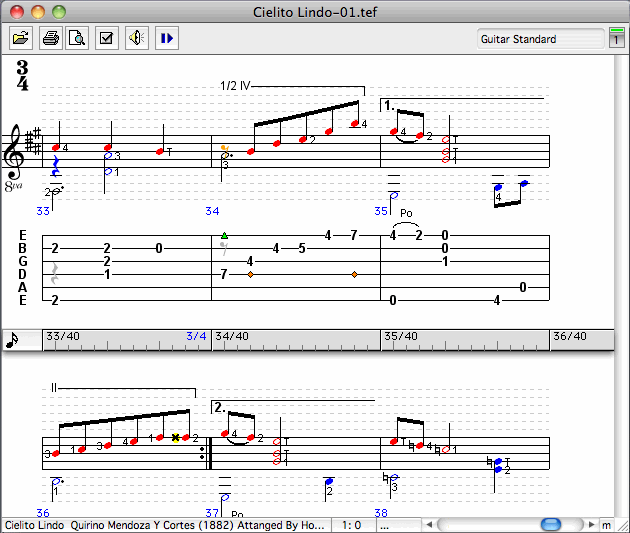Click the track 1 indicator at top right
The height and width of the screenshot is (533, 630).
click(x=616, y=38)
